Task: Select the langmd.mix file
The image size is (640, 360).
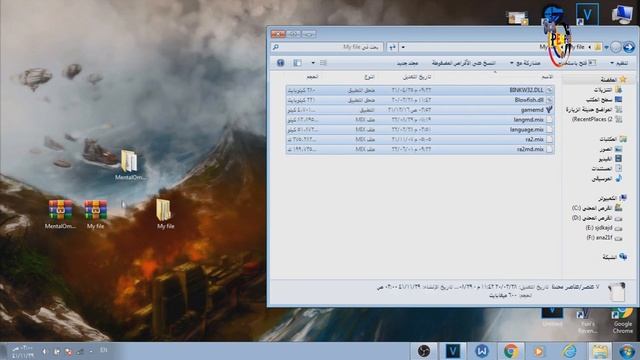Action: point(420,120)
